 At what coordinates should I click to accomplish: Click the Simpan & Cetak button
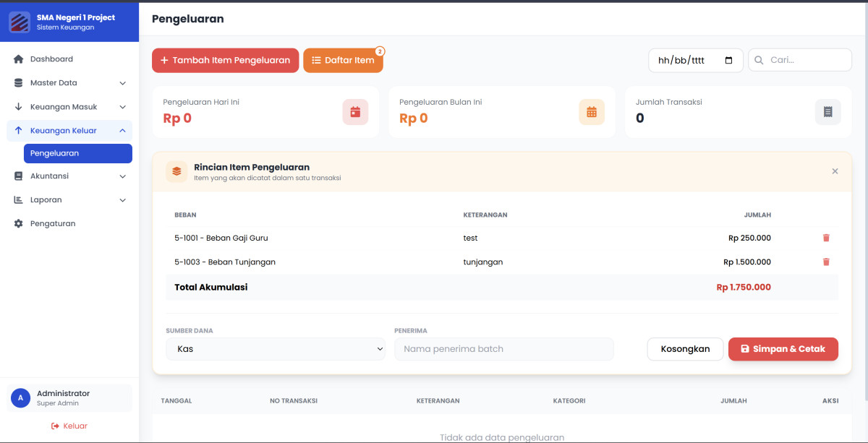783,349
